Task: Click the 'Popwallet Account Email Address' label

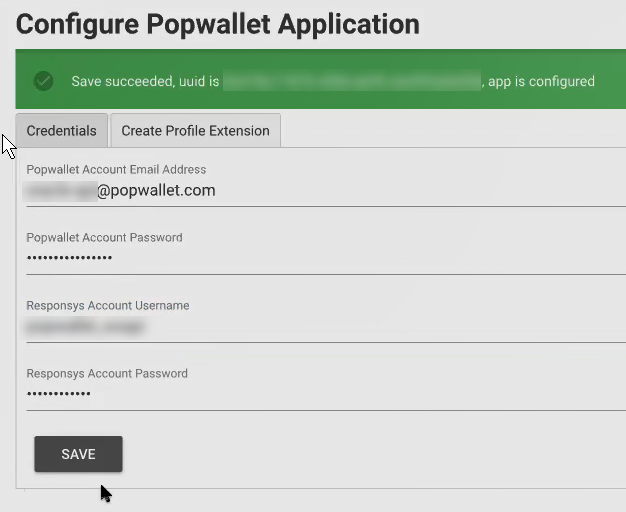Action: tap(116, 169)
